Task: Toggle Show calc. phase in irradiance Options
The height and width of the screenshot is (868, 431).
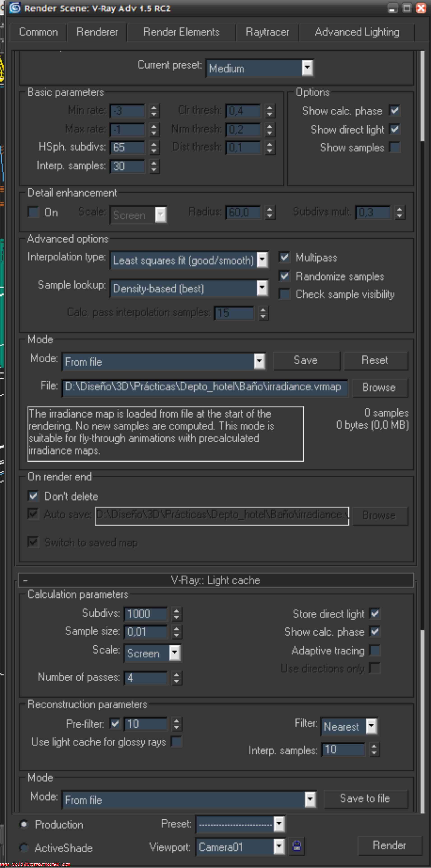Action: coord(394,111)
